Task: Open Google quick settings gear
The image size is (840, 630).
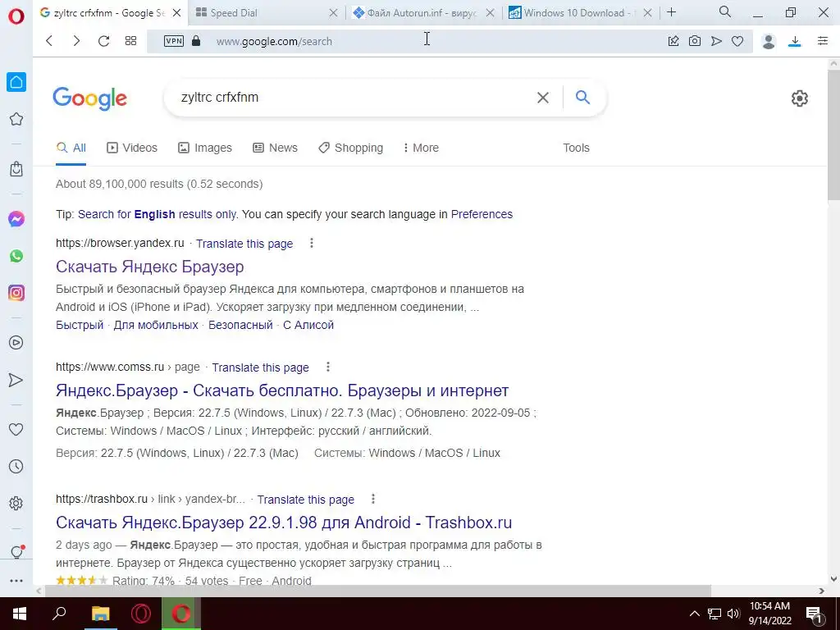Action: coord(799,98)
